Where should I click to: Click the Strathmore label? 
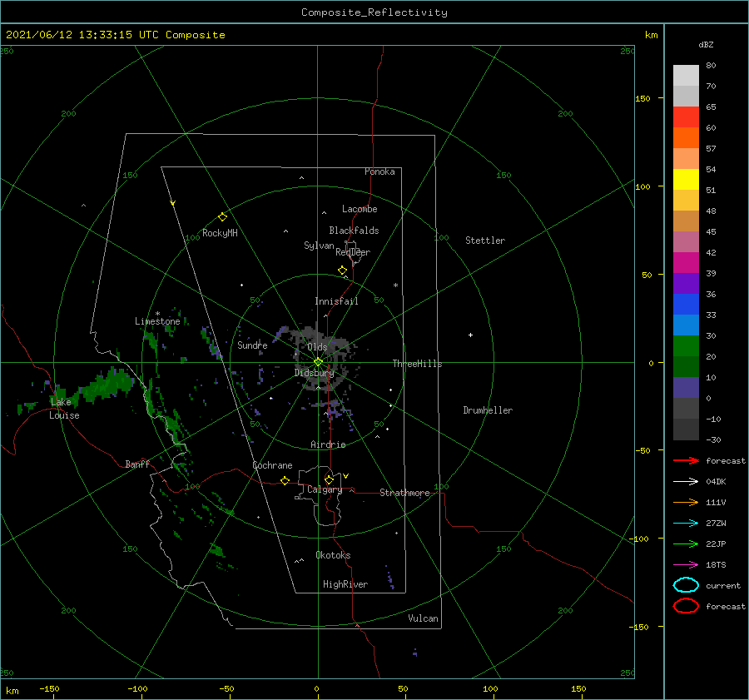click(404, 493)
